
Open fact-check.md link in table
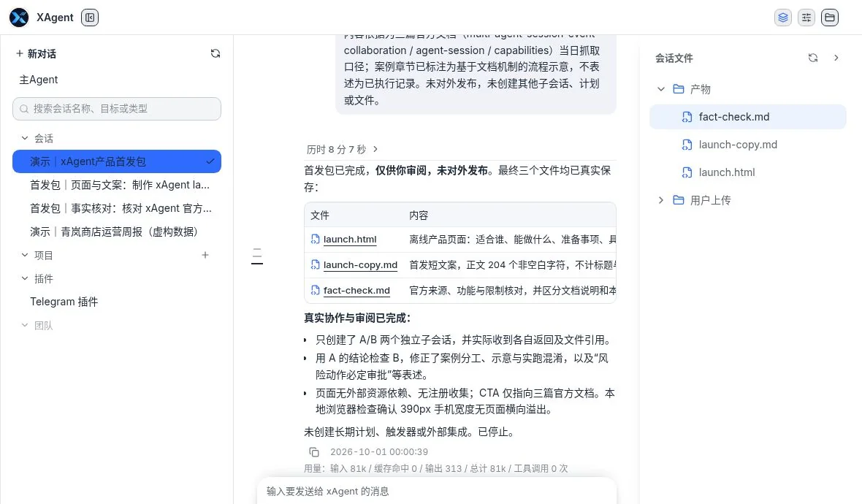[356, 290]
